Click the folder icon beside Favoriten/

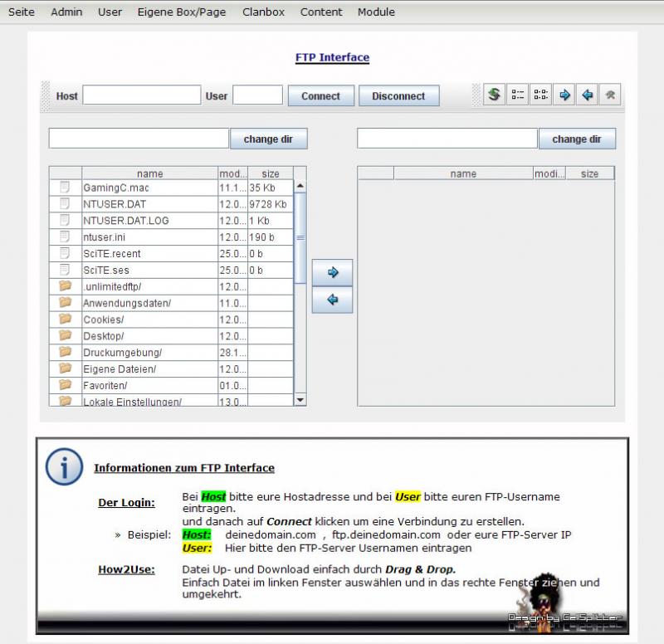tap(66, 385)
